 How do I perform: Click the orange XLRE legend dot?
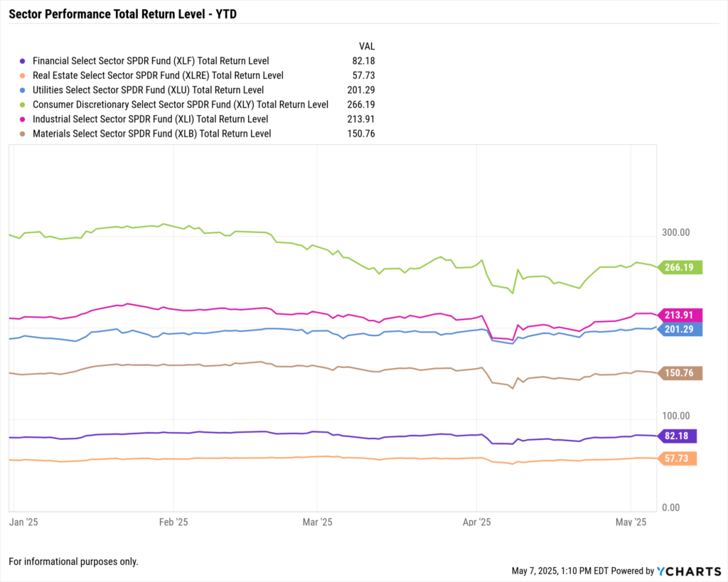22,75
